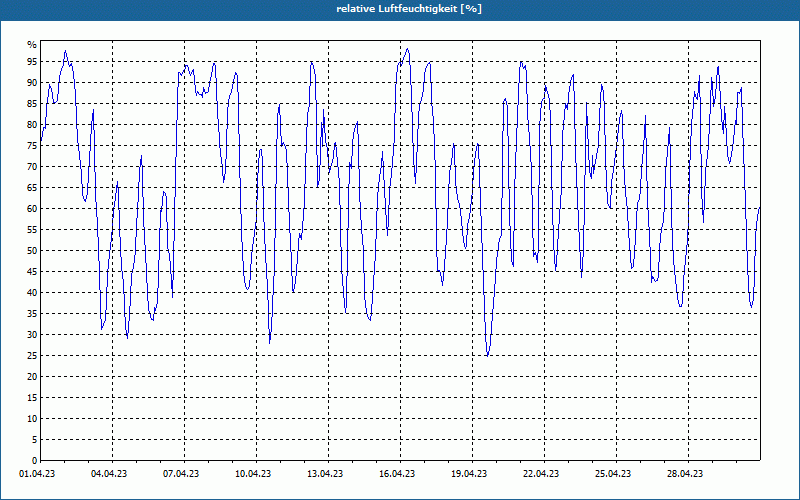The height and width of the screenshot is (500, 800).
Task: Click the chart title 'relative Luftfeuchtigkeit [%]'
Action: [409, 9]
